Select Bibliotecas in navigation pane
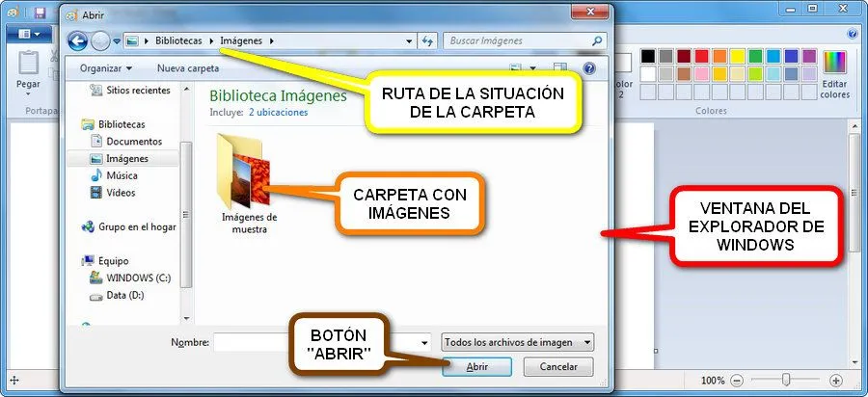Screen dimensions: 868x397 click(x=114, y=124)
